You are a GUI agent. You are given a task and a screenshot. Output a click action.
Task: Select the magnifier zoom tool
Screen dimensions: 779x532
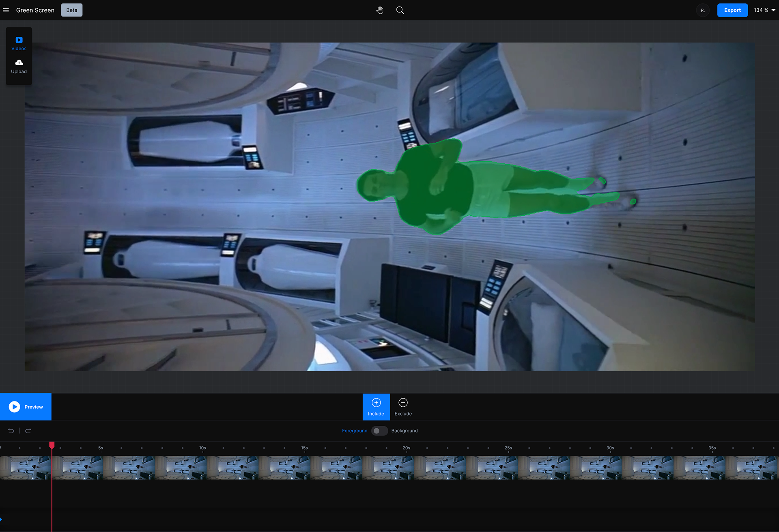click(x=400, y=10)
